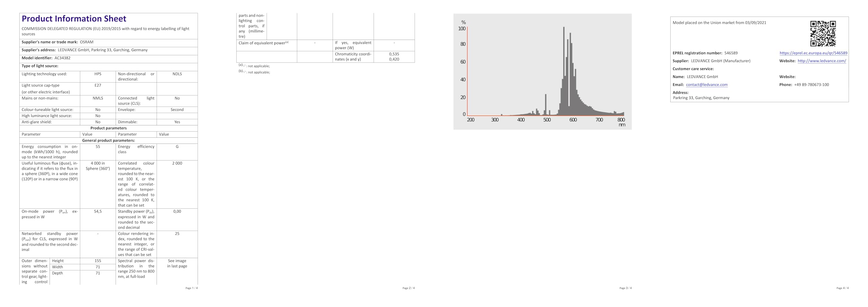Select the luminous flux value '4 000 in Sphere (360°)'
Viewport: 868px width, 307px height.
click(x=98, y=166)
